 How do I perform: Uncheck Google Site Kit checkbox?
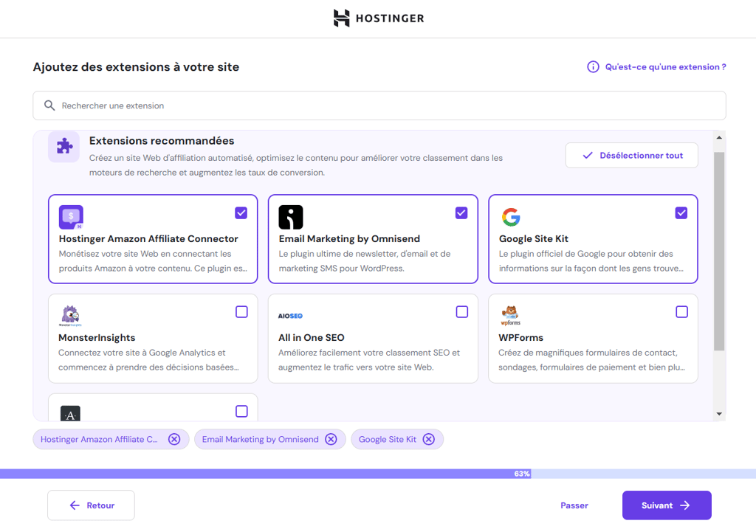point(681,213)
